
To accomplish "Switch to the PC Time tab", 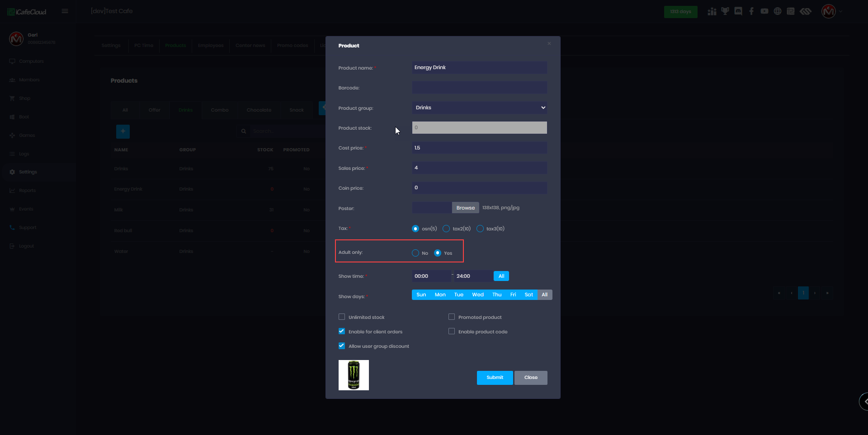I will (144, 46).
